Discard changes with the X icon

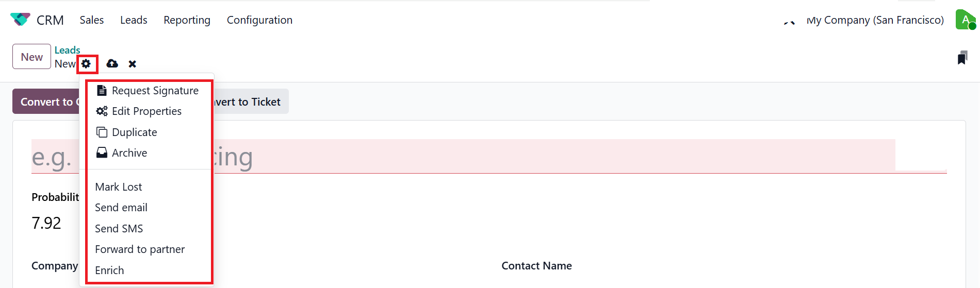(133, 64)
